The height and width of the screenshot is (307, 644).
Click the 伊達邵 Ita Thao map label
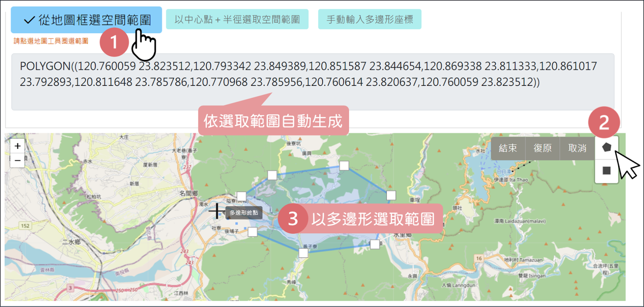point(511,180)
